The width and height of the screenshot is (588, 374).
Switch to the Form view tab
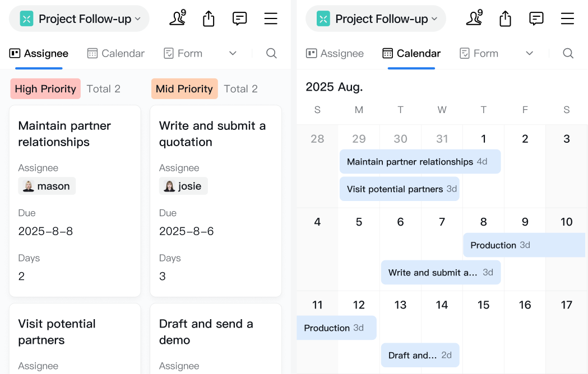[x=183, y=53]
